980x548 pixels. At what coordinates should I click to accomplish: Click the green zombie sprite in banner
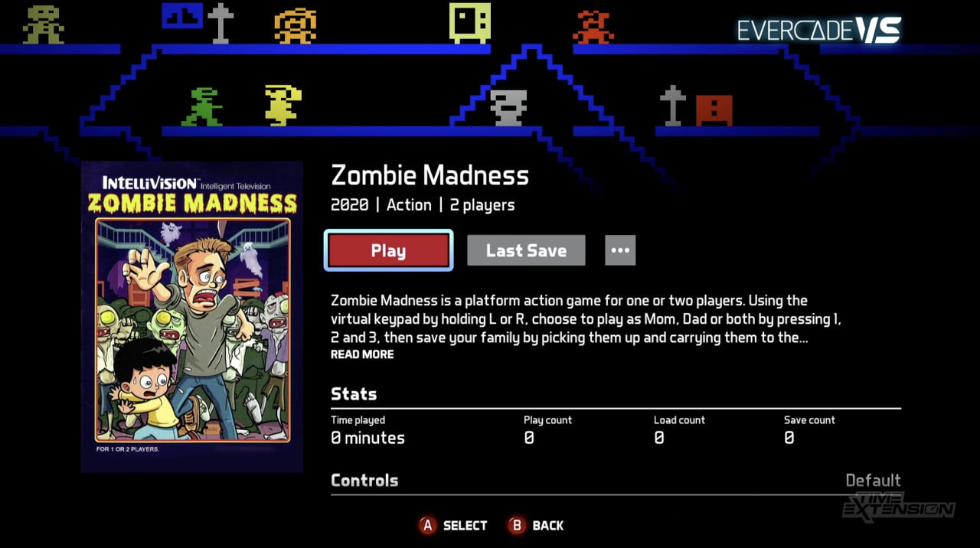point(202,106)
